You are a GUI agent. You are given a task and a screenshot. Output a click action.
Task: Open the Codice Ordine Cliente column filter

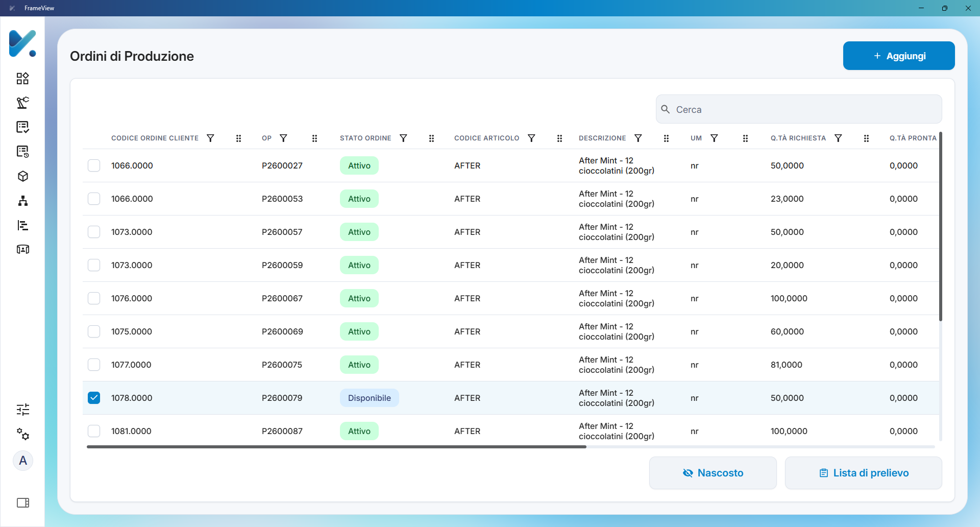[x=210, y=138]
